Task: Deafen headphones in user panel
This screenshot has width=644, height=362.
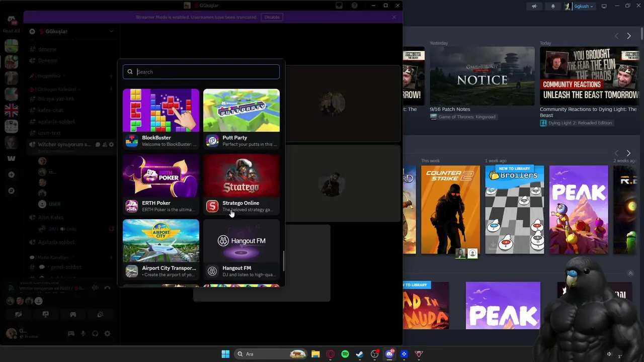Action: 95,334
